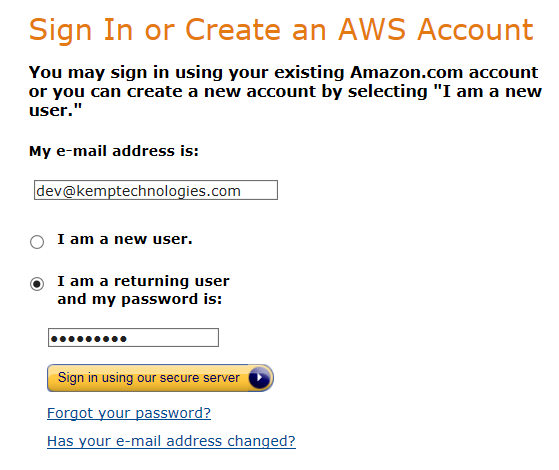559x470 pixels.
Task: Click the word "Amazon.com" in the instructions
Action: 406,72
